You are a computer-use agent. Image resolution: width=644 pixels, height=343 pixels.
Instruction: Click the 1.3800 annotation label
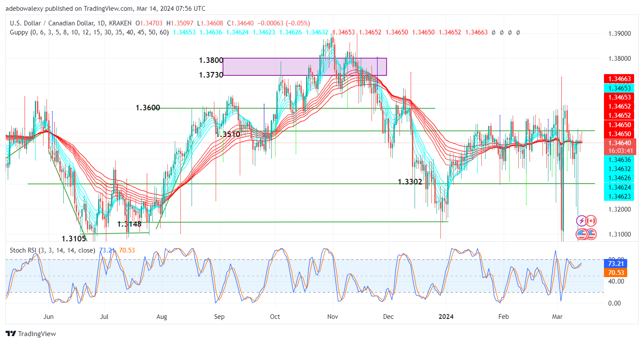211,61
